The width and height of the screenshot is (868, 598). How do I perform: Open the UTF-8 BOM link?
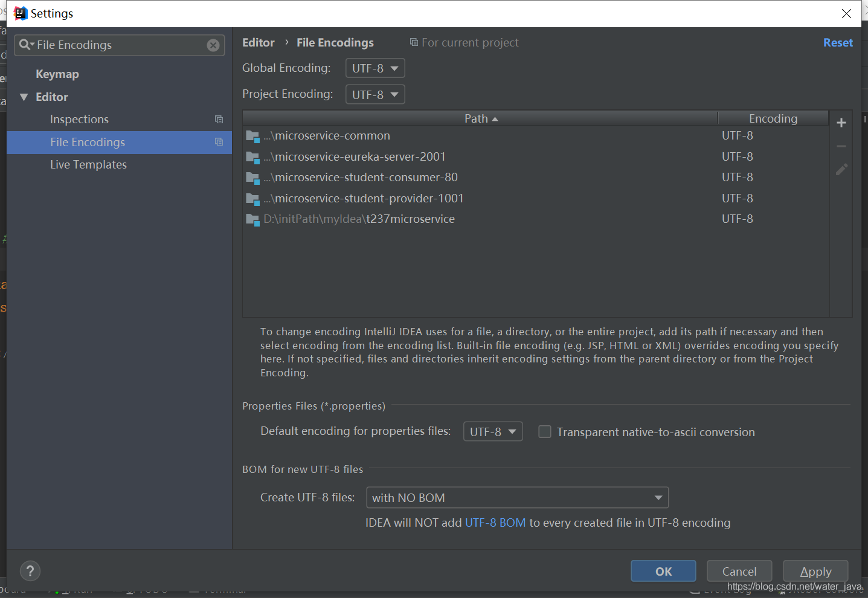pos(495,522)
